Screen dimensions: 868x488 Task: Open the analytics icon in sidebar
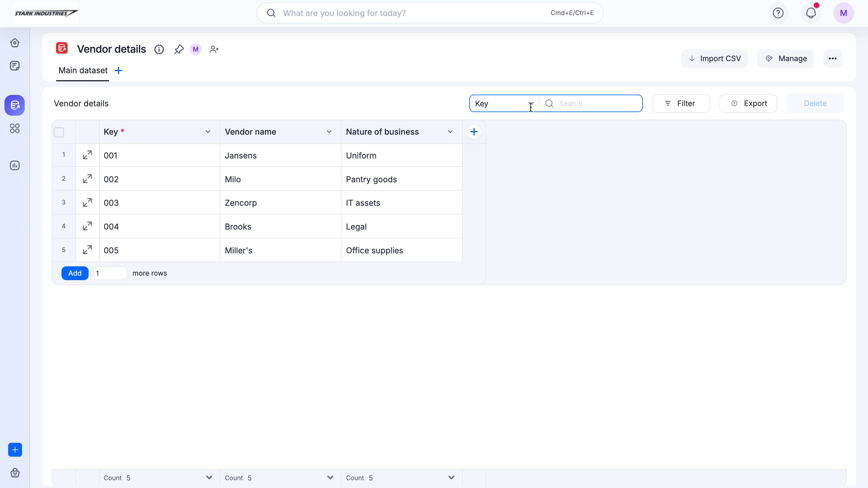15,165
